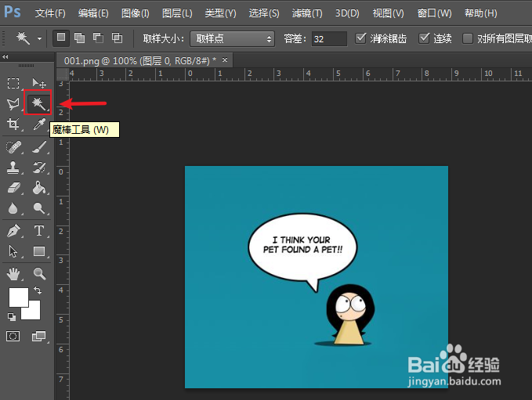
Task: Select the Eraser tool
Action: coord(13,188)
